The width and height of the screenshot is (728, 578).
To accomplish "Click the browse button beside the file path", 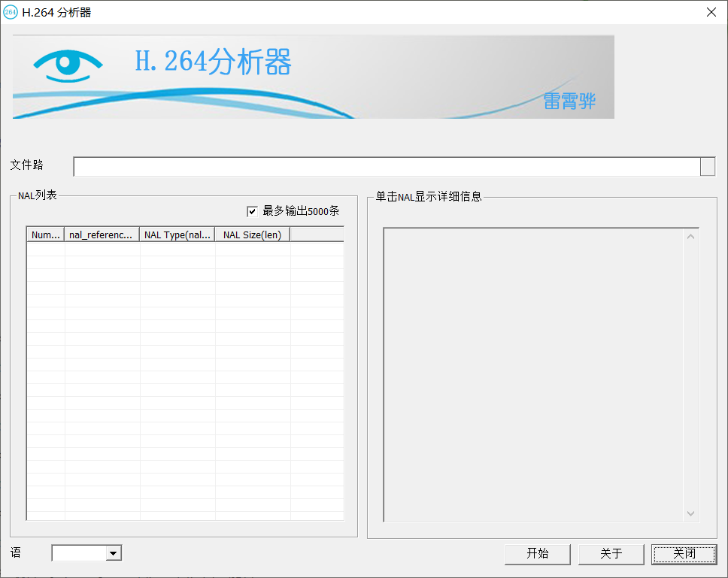I will point(707,166).
